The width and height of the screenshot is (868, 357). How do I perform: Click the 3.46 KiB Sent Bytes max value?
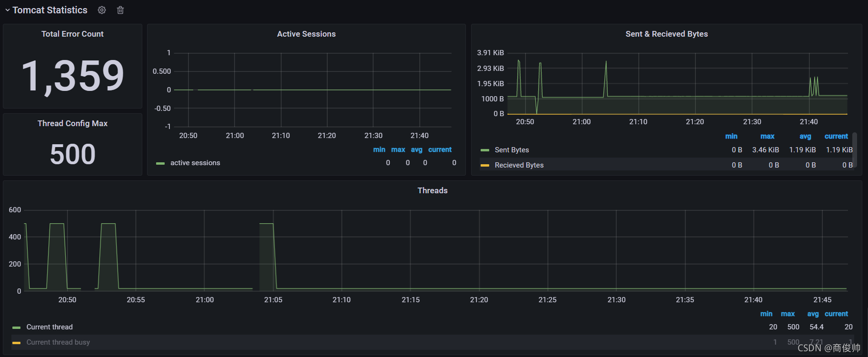(766, 150)
